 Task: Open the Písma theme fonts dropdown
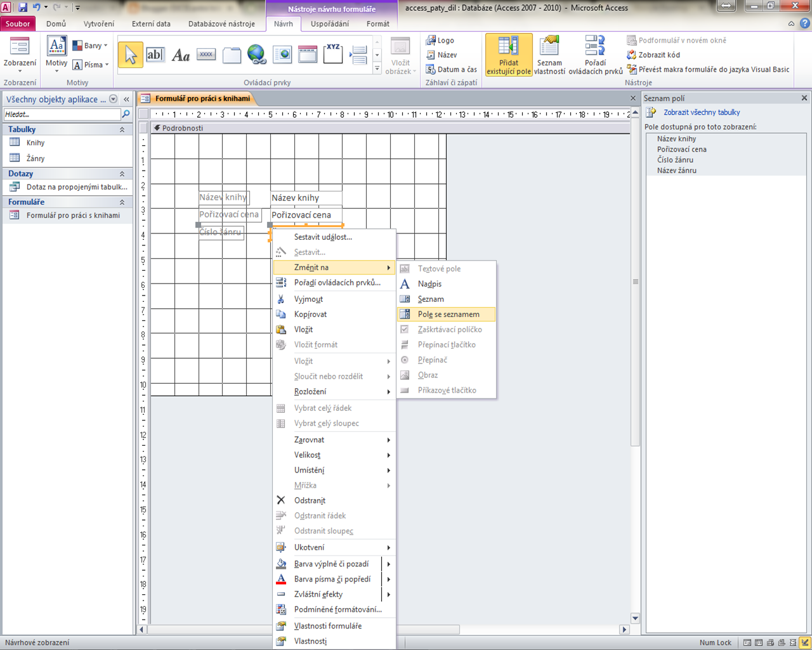pyautogui.click(x=90, y=65)
